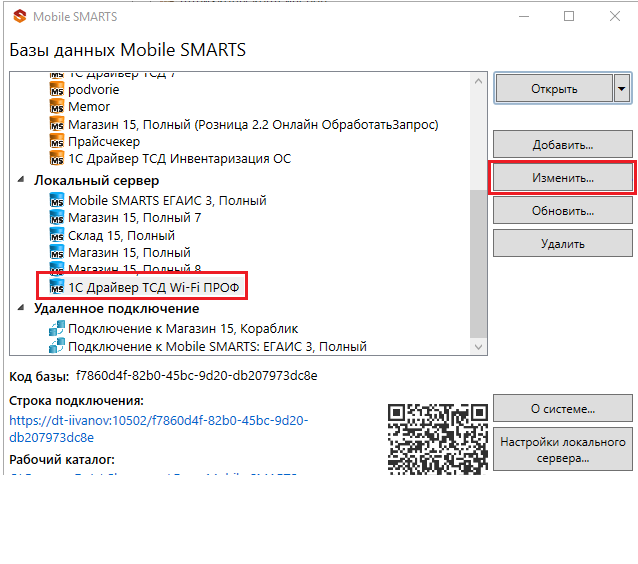
Task: Click the blue icon beside Магазин 15, Полный 7
Action: coord(57,218)
